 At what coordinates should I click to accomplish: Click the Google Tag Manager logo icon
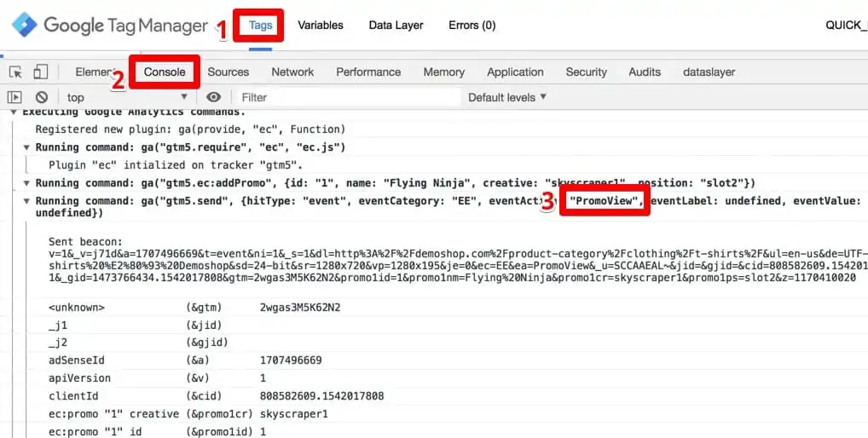tap(24, 25)
